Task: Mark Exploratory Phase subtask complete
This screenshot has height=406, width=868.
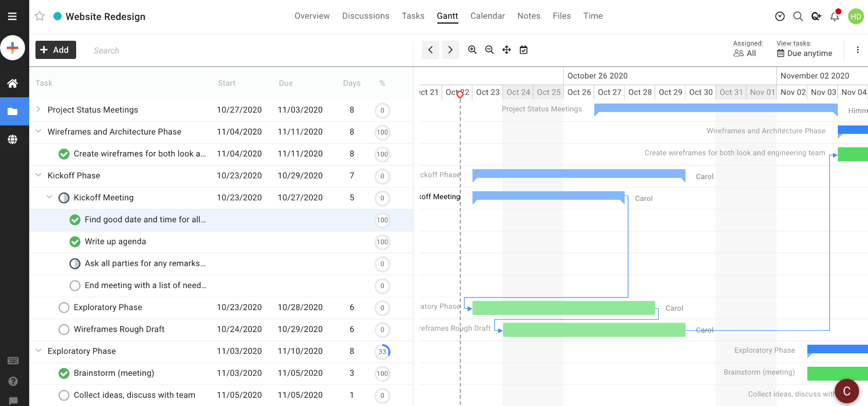Action: (64, 308)
